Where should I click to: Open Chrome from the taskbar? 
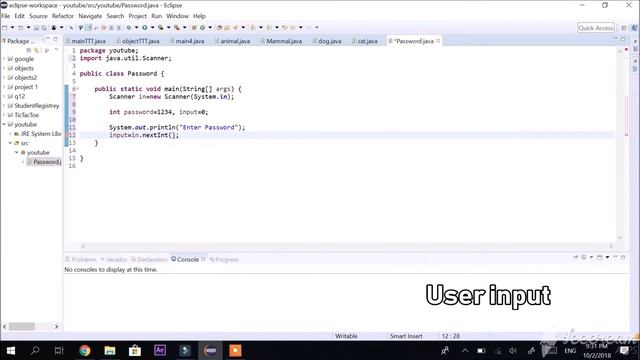[85, 351]
